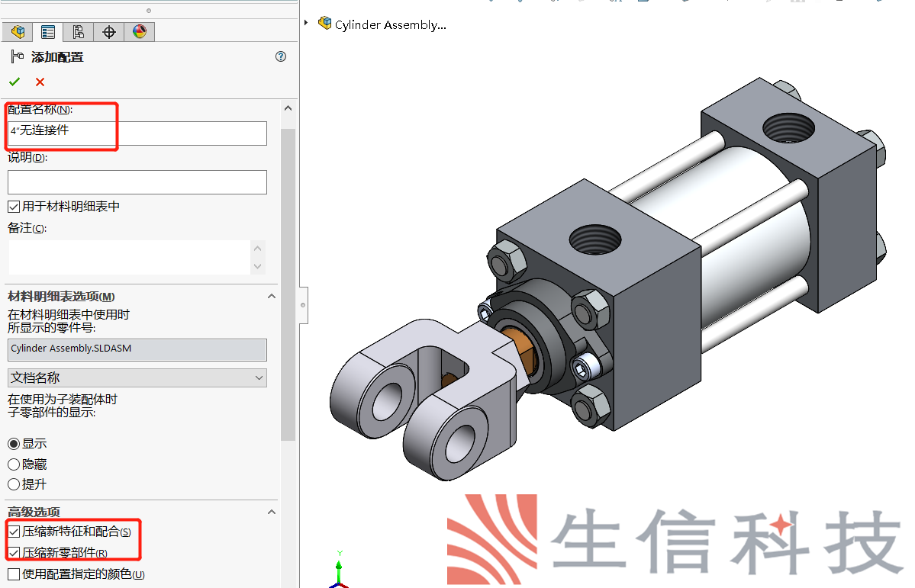Screen dimensions: 915x588
Task: Toggle 压缩新零部件 checkbox
Action: (x=14, y=552)
